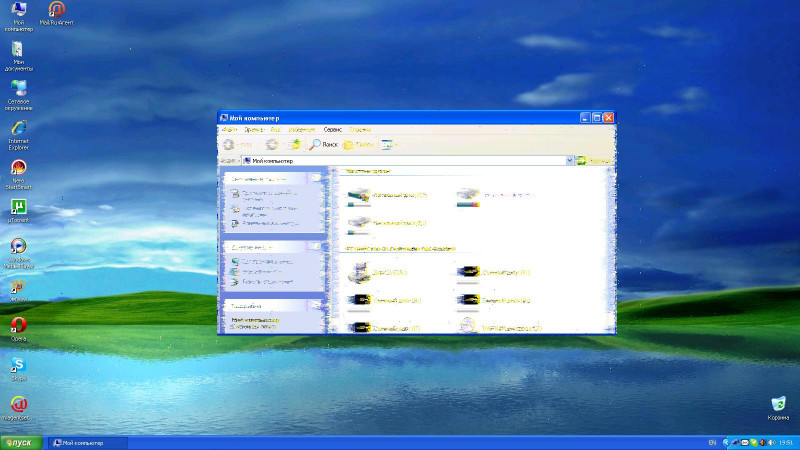Collapse the Системные задачи panel

pyautogui.click(x=316, y=179)
